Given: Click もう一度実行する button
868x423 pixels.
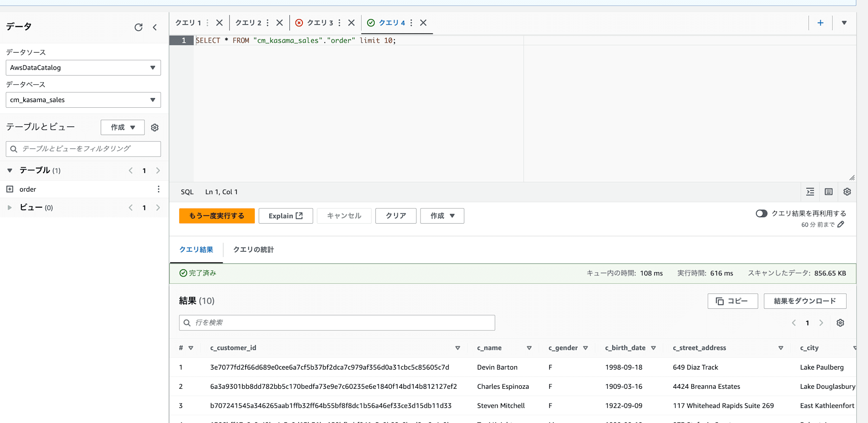Looking at the screenshot, I should 217,216.
